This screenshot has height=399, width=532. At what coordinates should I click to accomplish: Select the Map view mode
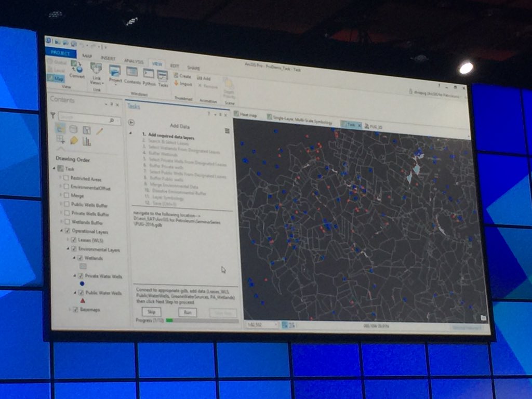tap(56, 78)
